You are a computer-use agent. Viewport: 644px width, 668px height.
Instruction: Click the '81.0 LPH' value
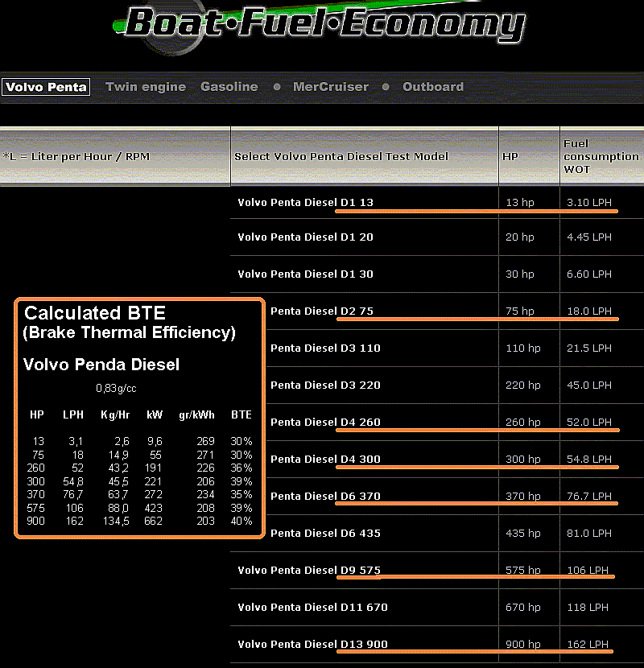(x=589, y=534)
